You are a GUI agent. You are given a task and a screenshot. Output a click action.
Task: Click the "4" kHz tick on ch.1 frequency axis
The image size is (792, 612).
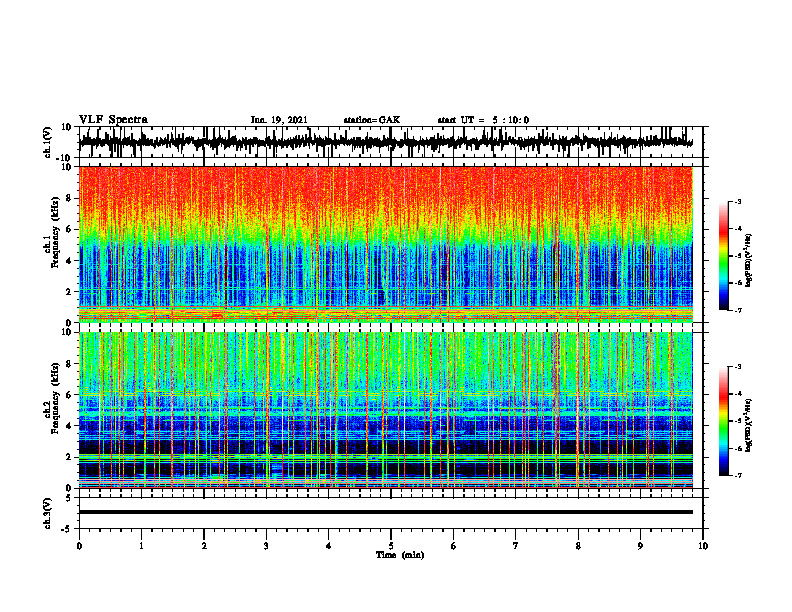tap(69, 261)
